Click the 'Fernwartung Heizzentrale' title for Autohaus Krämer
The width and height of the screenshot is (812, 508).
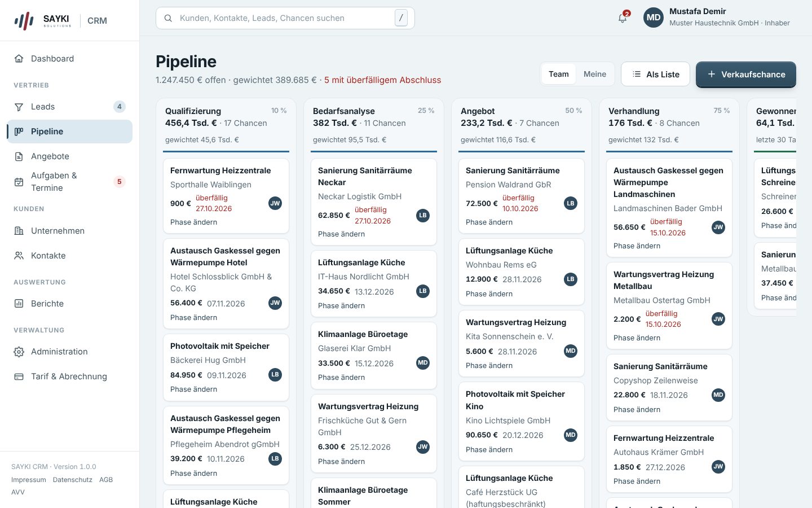tap(664, 438)
